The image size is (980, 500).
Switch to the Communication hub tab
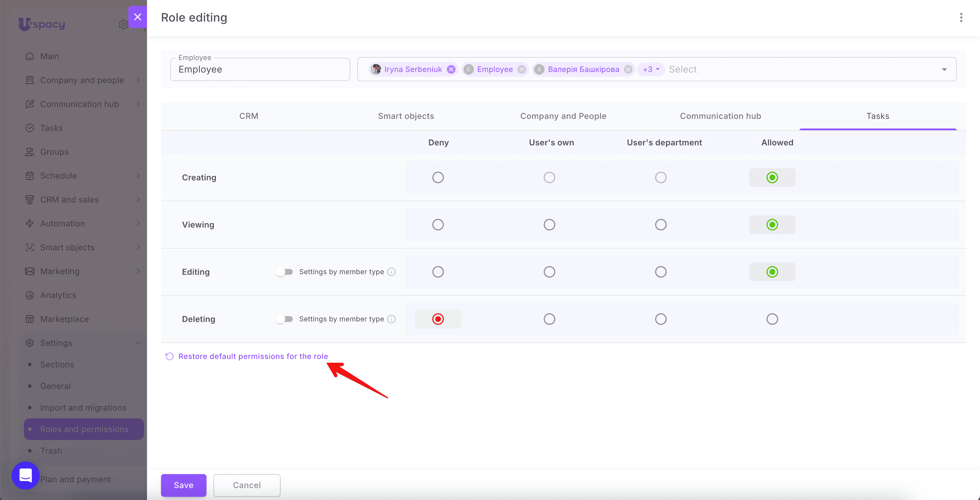point(720,116)
